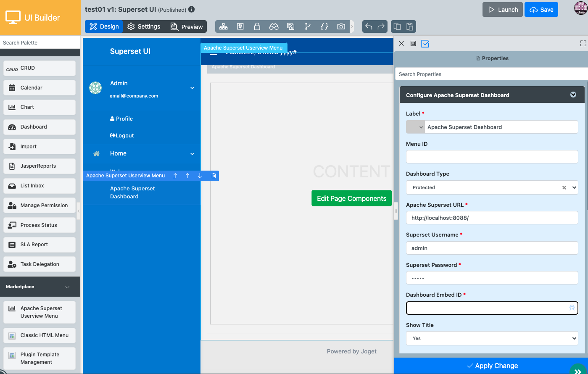The image size is (588, 374).
Task: Clear the Protected selection with the x
Action: (564, 187)
